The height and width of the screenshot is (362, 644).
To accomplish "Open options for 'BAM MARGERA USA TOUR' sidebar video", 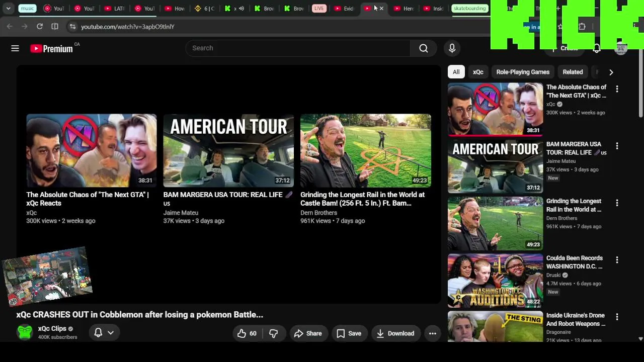I will point(617,146).
